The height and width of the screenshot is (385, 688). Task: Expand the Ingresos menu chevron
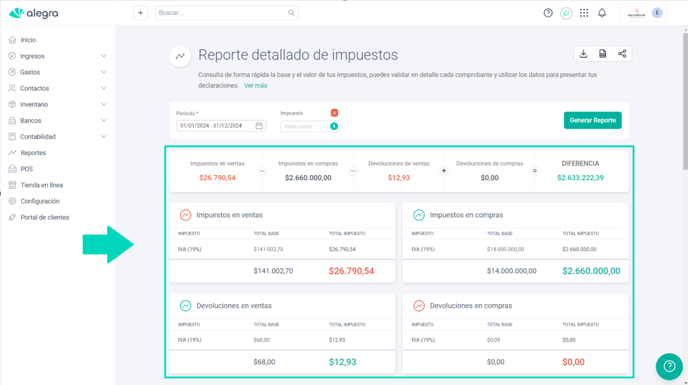[104, 56]
